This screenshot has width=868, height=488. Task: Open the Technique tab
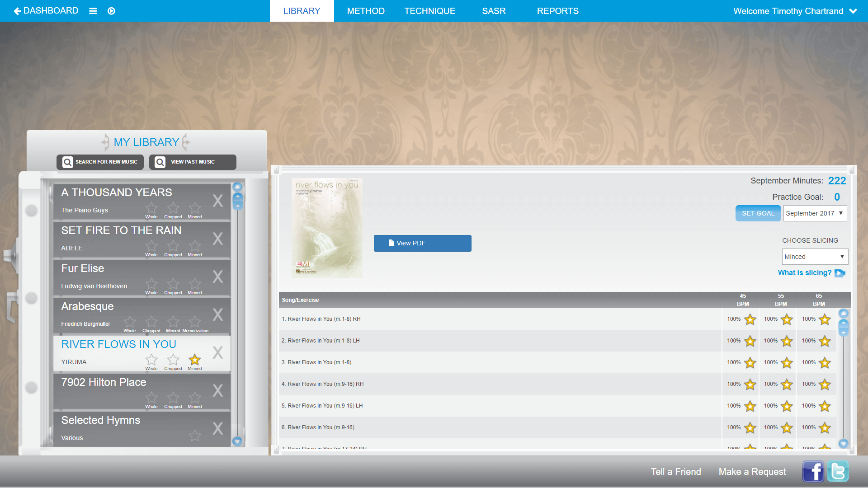(x=429, y=11)
